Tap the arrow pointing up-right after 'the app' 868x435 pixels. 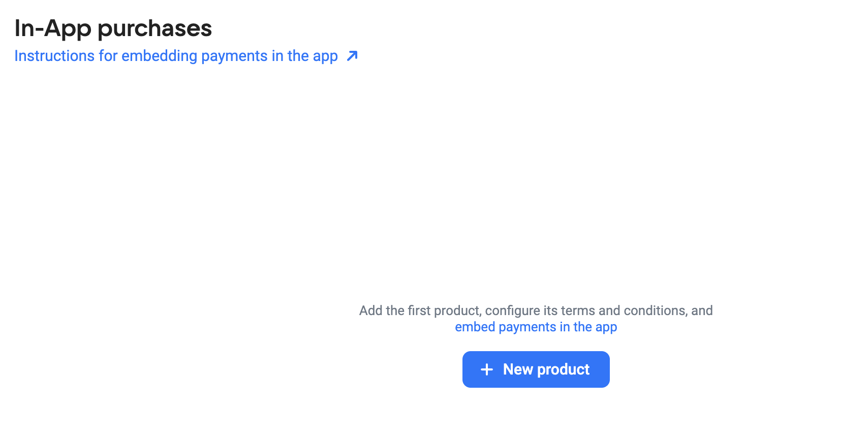[352, 56]
